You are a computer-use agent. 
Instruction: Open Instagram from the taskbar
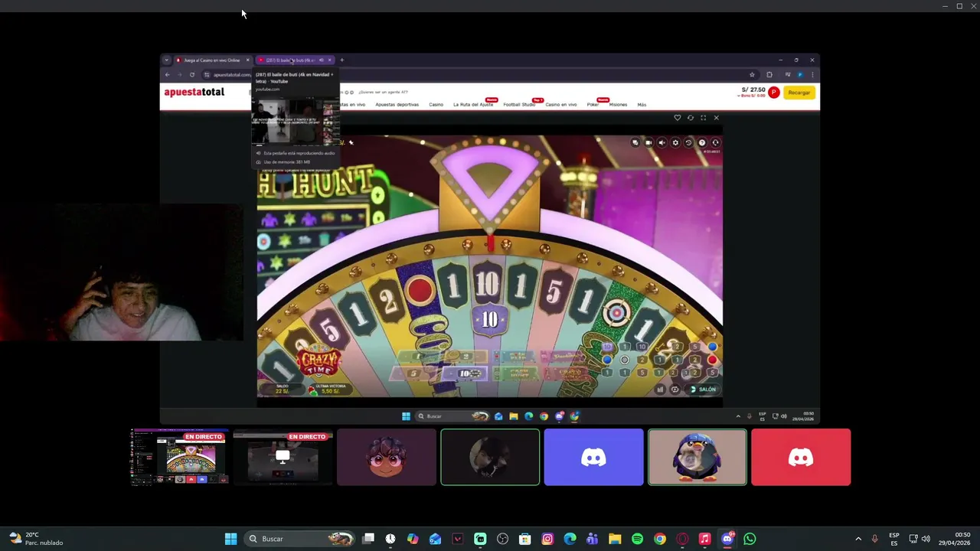[x=547, y=539]
